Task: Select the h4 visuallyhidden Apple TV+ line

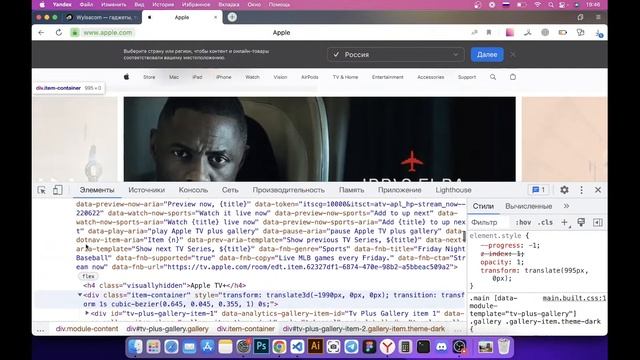Action: tap(164, 285)
